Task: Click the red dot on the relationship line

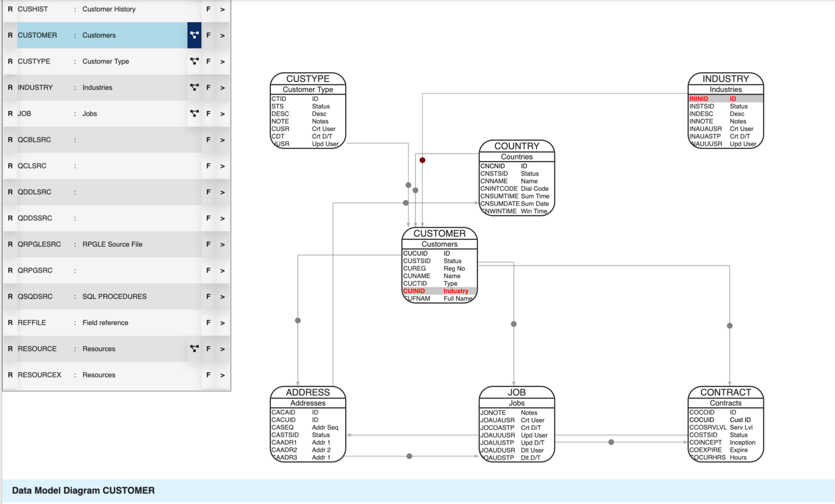Action: (422, 160)
